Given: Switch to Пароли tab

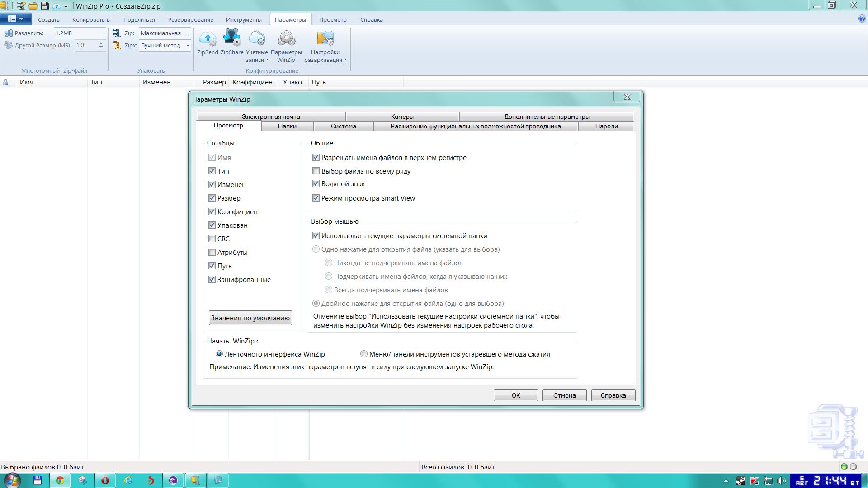Looking at the screenshot, I should [606, 126].
